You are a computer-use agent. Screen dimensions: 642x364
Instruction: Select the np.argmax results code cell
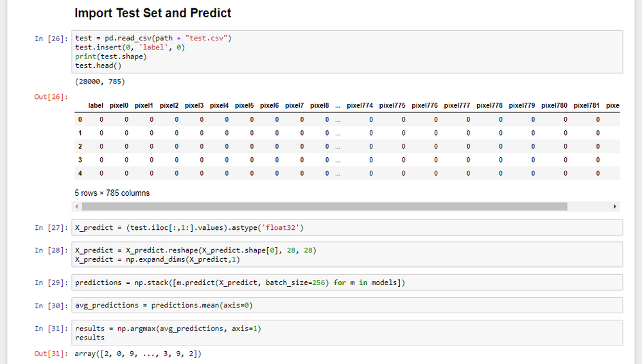point(347,333)
